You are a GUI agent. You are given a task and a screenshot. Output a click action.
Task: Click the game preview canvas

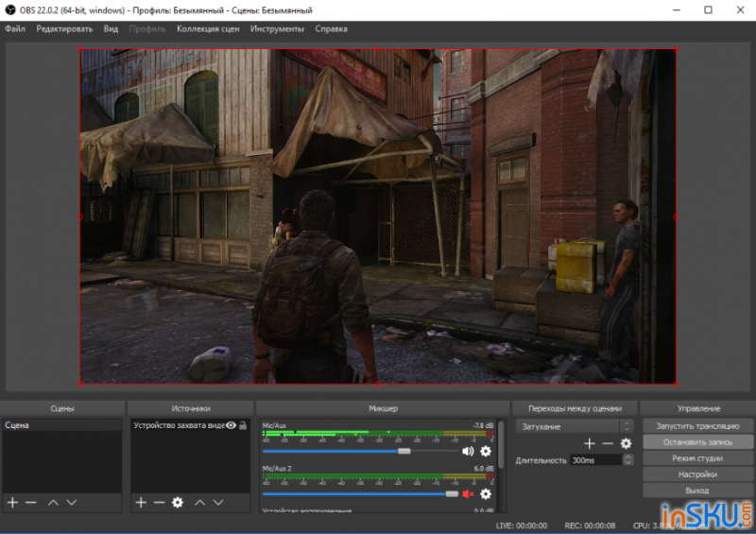coord(378,216)
